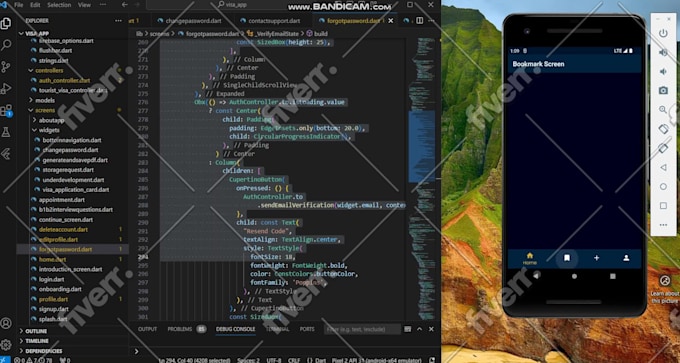
Task: Open home.dart in the explorer
Action: (52, 259)
